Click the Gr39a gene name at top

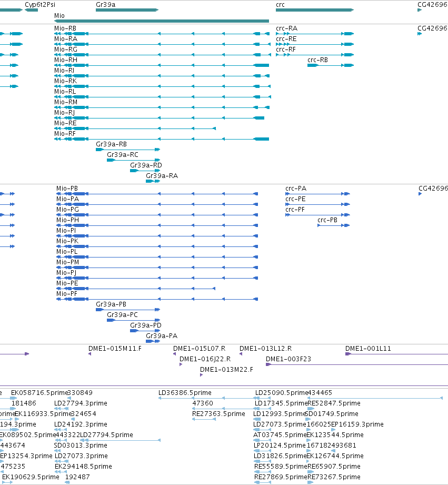105,5
